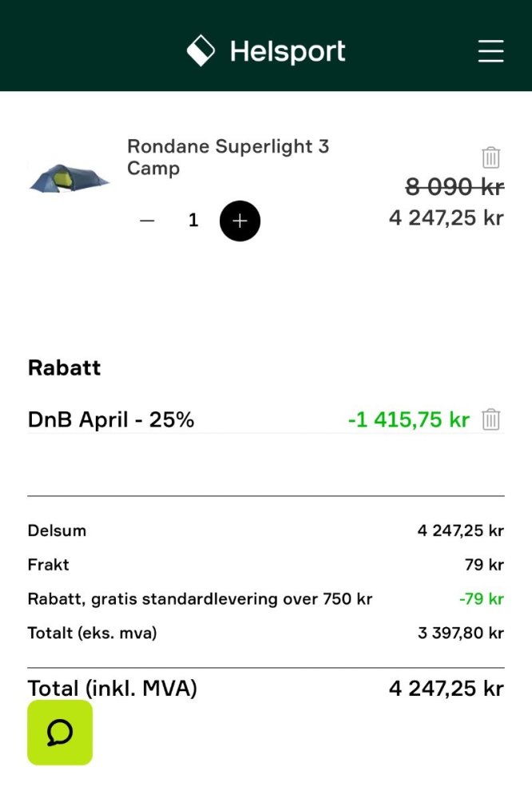Click the gratis standardlevering discount text

200,599
